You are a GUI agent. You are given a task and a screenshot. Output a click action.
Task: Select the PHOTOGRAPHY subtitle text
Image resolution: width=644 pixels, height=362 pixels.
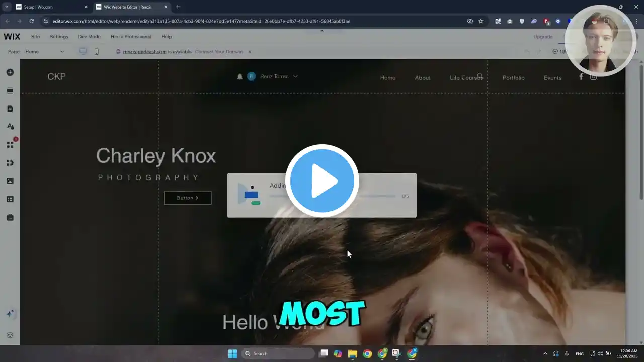[148, 177]
